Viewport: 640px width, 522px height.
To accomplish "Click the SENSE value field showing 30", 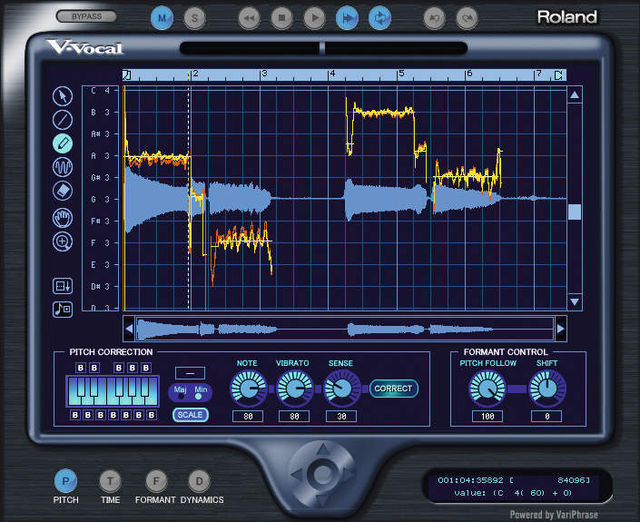I will (342, 416).
